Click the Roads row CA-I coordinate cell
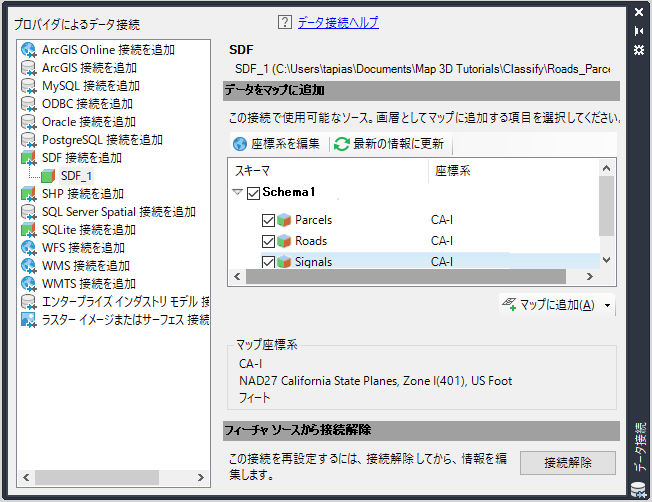 pos(442,241)
